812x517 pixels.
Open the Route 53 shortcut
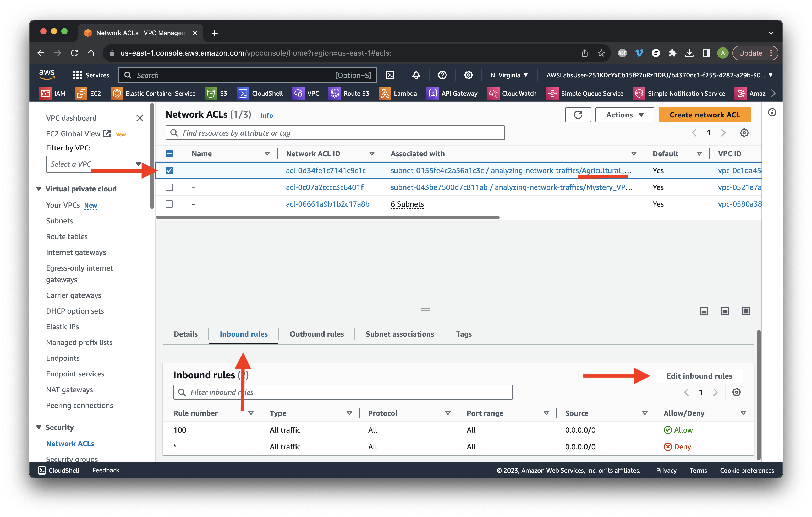(349, 94)
